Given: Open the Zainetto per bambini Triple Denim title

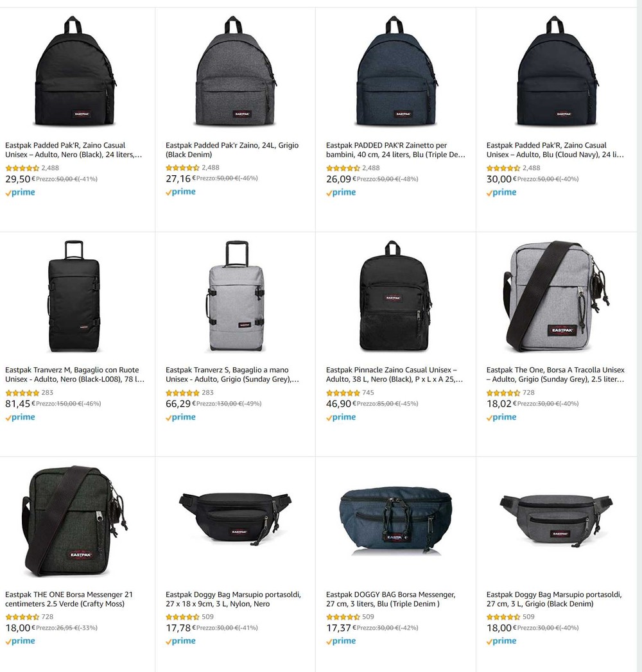Looking at the screenshot, I should click(395, 150).
